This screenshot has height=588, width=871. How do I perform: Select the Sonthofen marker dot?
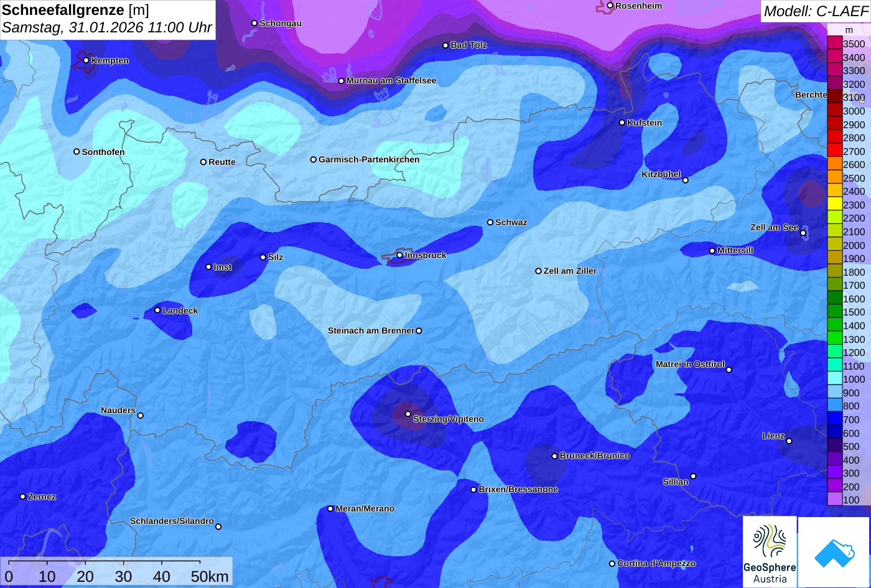click(77, 152)
